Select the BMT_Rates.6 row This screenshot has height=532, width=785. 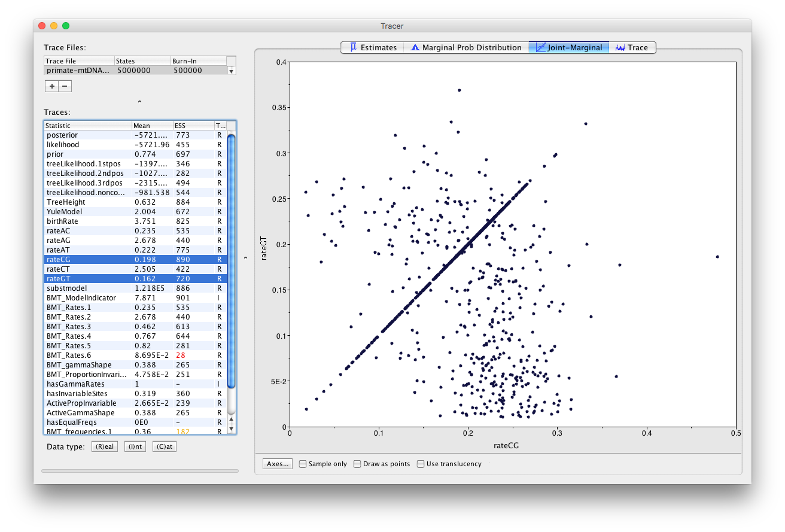(136, 355)
